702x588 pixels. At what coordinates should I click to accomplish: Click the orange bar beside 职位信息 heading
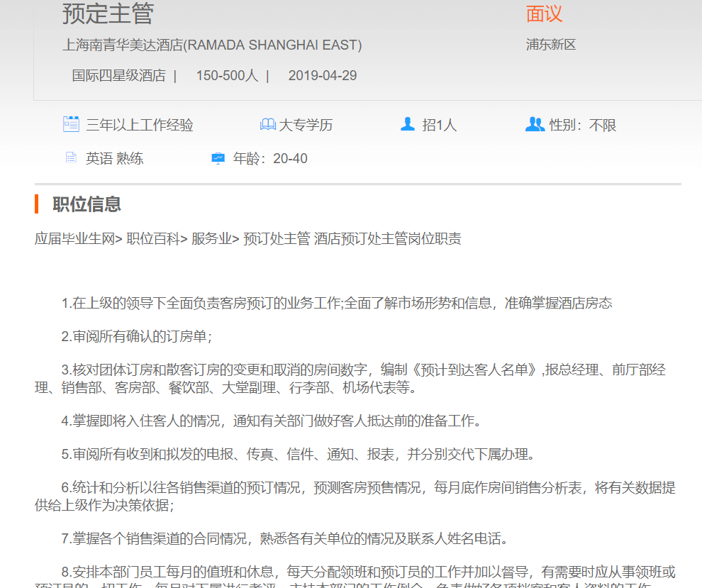(36, 204)
